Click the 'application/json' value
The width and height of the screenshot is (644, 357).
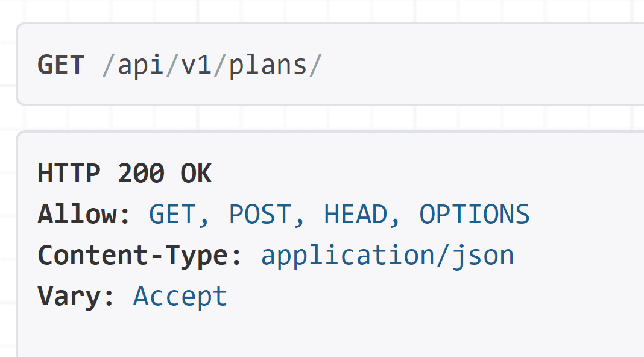click(387, 256)
